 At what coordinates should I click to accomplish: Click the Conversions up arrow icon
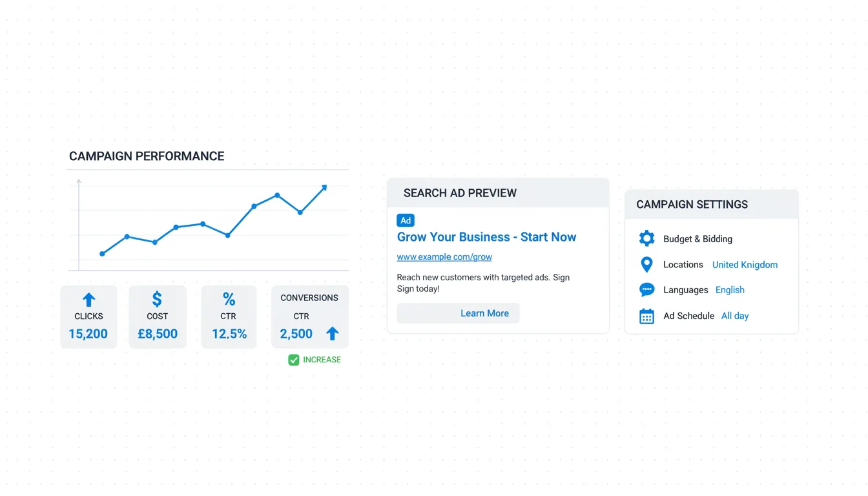point(332,333)
